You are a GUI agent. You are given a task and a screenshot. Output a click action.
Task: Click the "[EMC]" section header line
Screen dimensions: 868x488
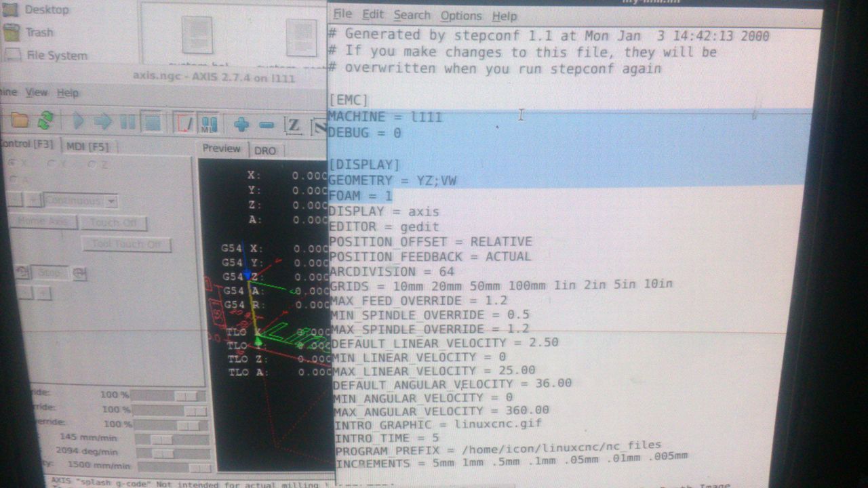[349, 100]
